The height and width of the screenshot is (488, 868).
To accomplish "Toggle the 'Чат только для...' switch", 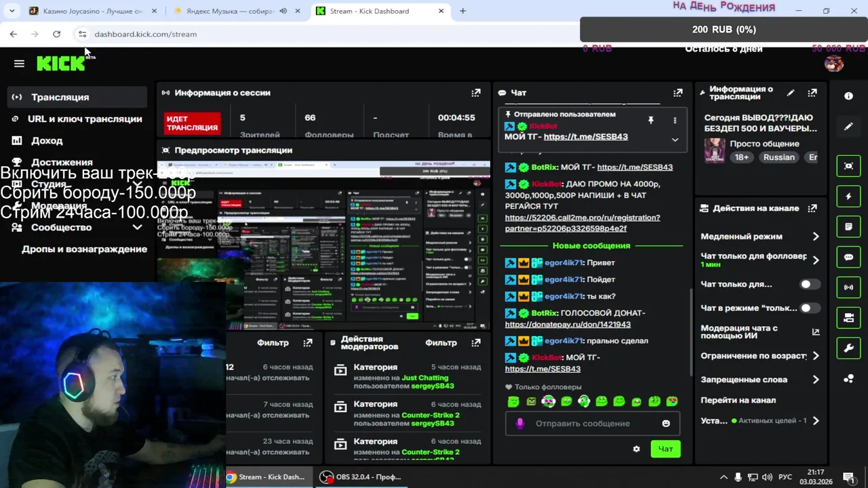I will (810, 284).
